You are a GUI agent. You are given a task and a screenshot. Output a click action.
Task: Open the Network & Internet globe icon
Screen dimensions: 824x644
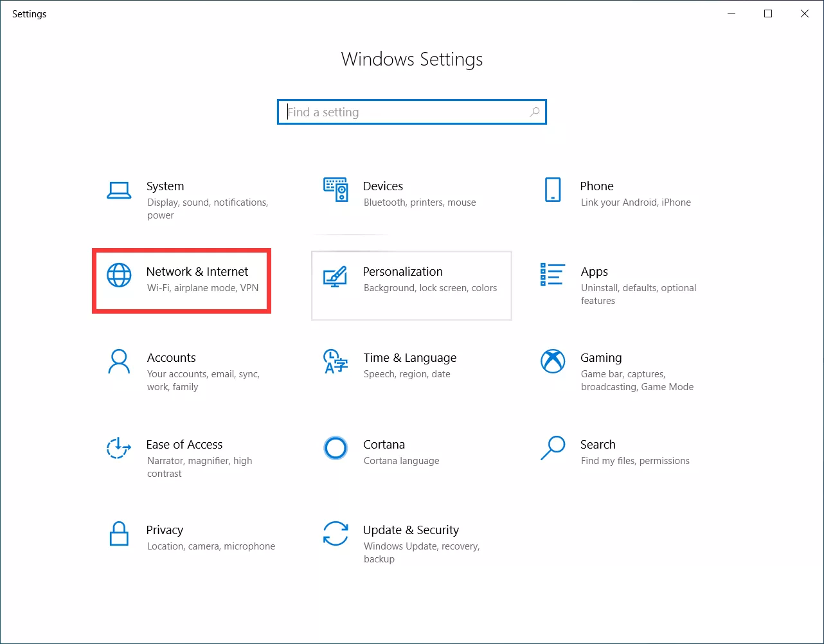click(x=119, y=275)
